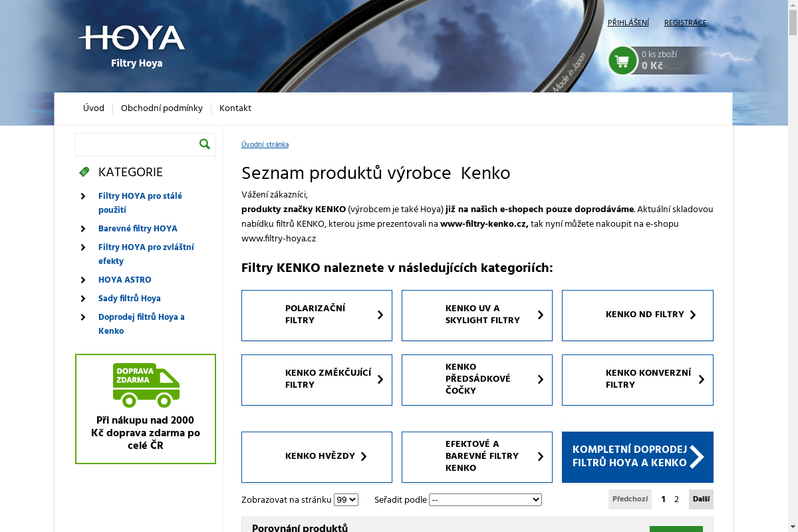The height and width of the screenshot is (532, 798).
Task: Open the Zobrazovat na stránku dropdown
Action: pyautogui.click(x=345, y=499)
